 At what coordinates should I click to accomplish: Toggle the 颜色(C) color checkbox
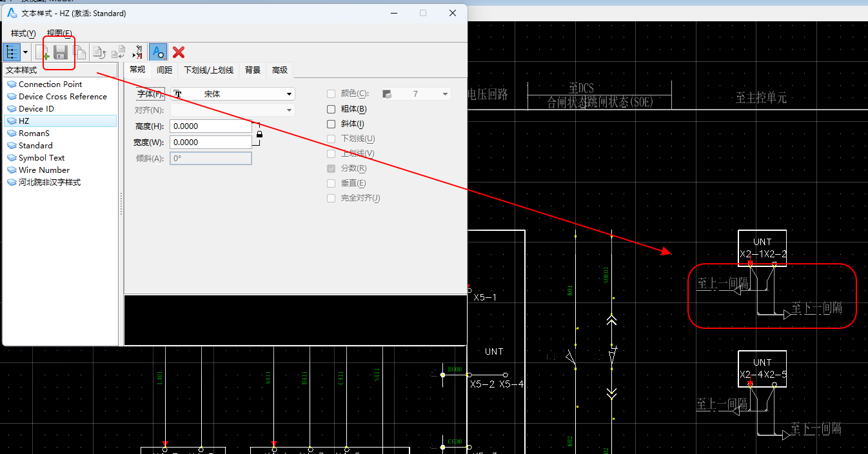point(331,94)
